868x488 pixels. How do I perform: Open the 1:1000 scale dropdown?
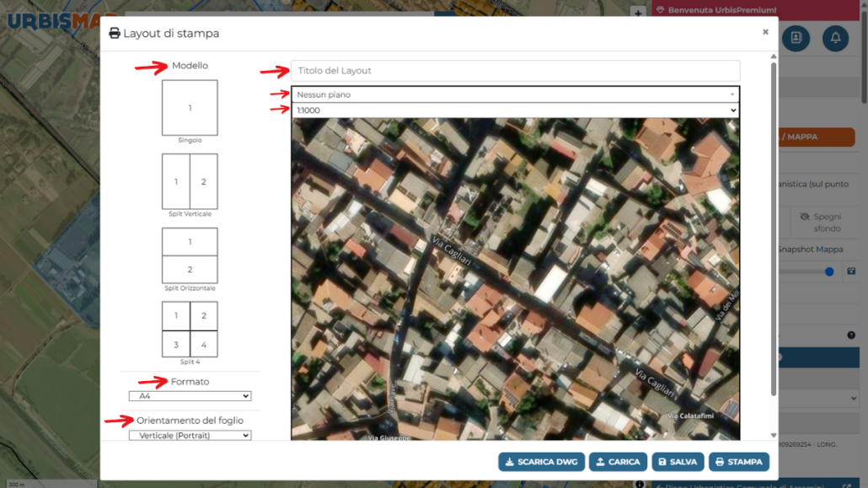coord(516,110)
